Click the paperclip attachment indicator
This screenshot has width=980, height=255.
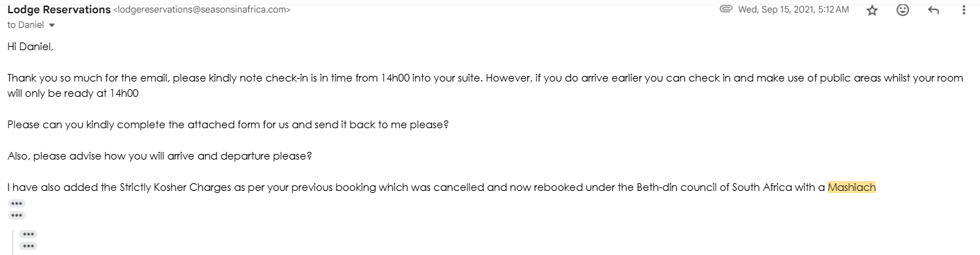coord(726,10)
